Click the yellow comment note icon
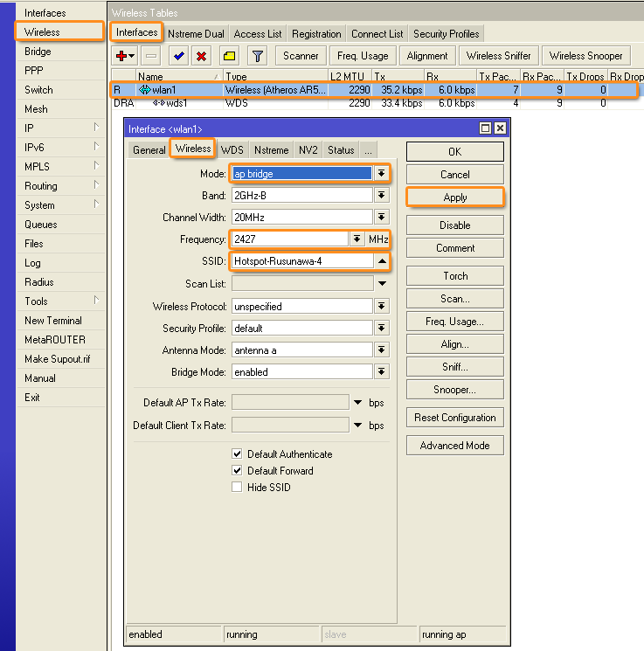This screenshot has width=644, height=651. [x=229, y=56]
